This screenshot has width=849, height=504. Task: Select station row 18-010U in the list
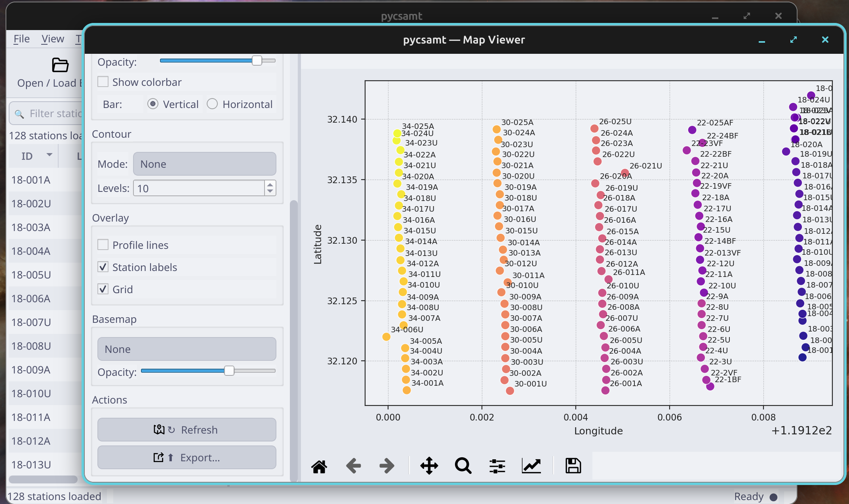coord(45,394)
